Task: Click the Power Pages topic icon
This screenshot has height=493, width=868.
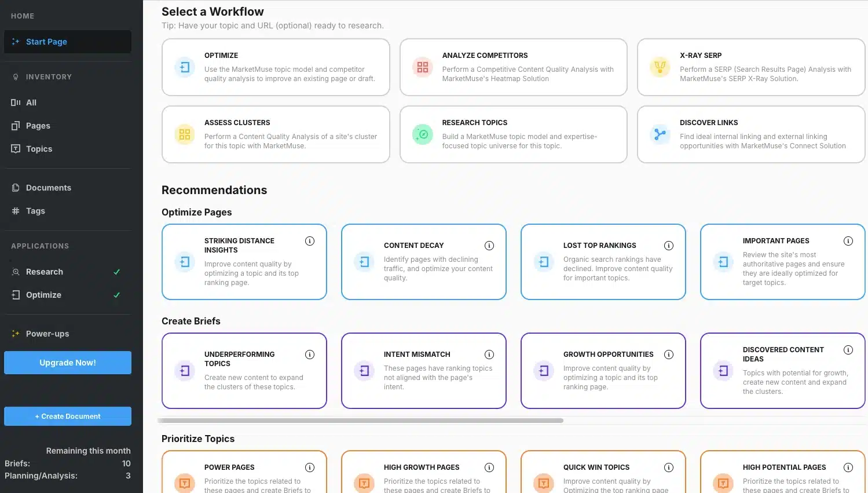Action: [185, 482]
